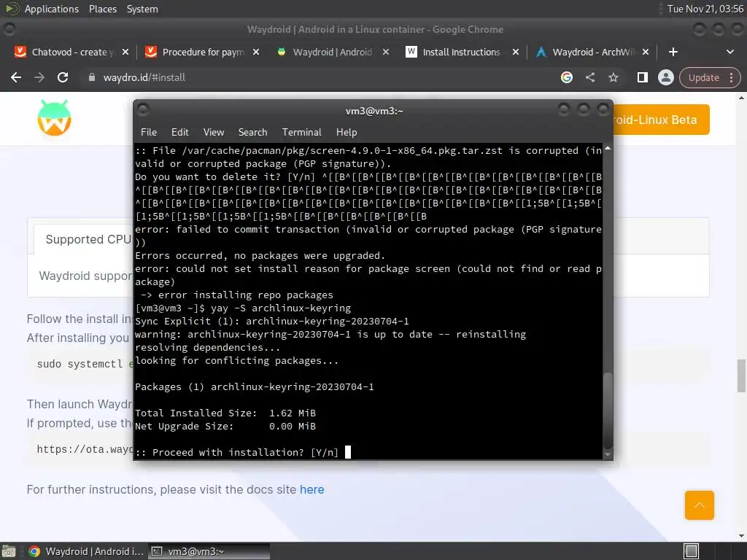Click terminal scrollbar thumb

pyautogui.click(x=608, y=411)
